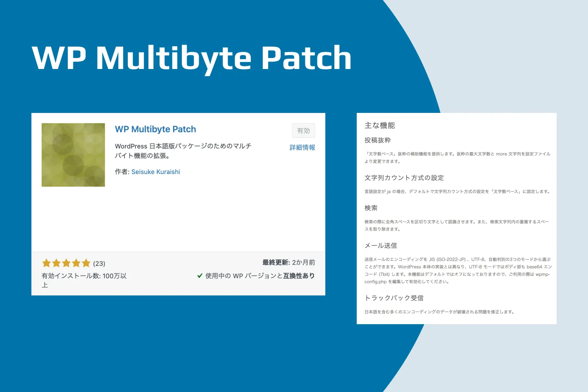This screenshot has width=588, height=392.
Task: Select the 最終更新: 2か月前 text
Action: click(x=289, y=262)
